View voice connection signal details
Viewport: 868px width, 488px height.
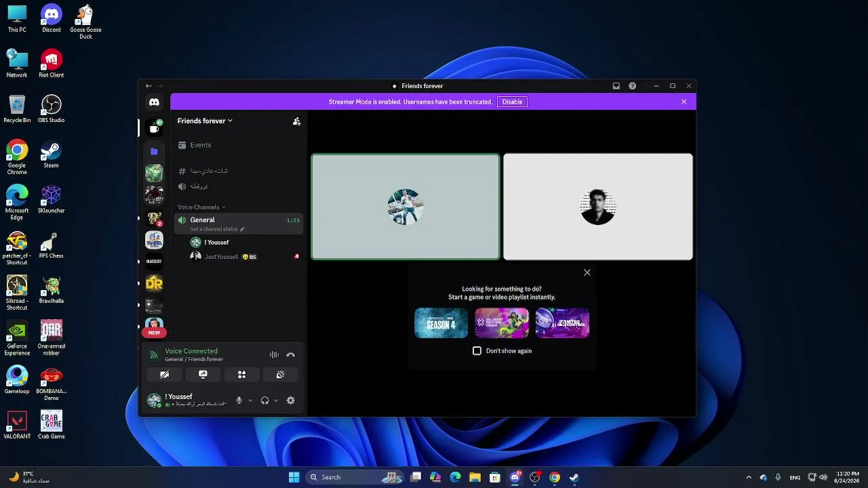point(154,355)
